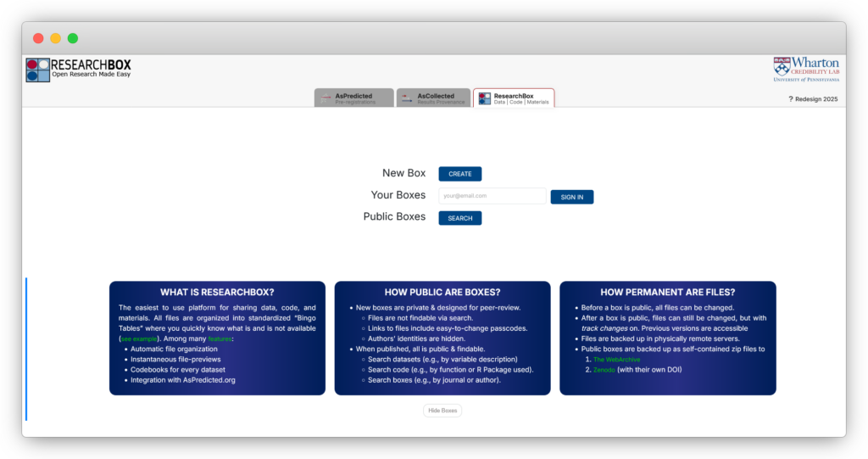Click the green maximize window button
Screen dimensions: 868x459
73,38
